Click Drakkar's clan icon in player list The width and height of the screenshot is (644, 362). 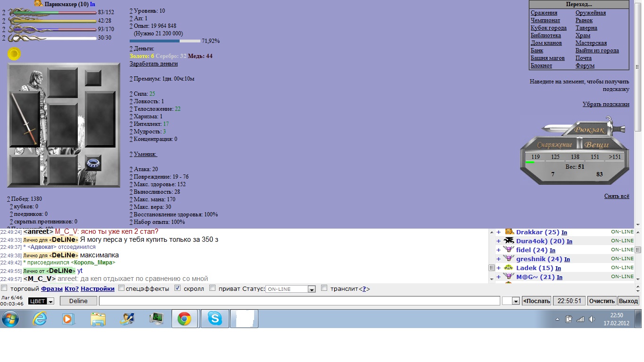(509, 232)
